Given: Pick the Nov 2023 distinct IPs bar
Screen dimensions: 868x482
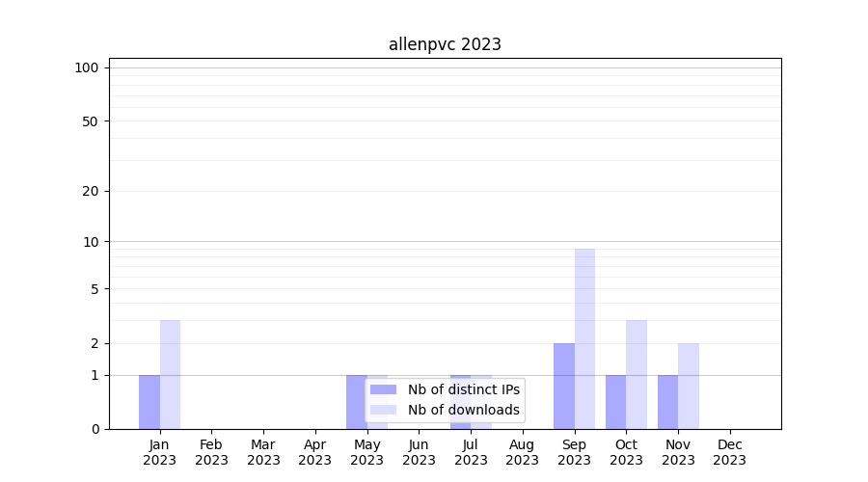Looking at the screenshot, I should [667, 402].
